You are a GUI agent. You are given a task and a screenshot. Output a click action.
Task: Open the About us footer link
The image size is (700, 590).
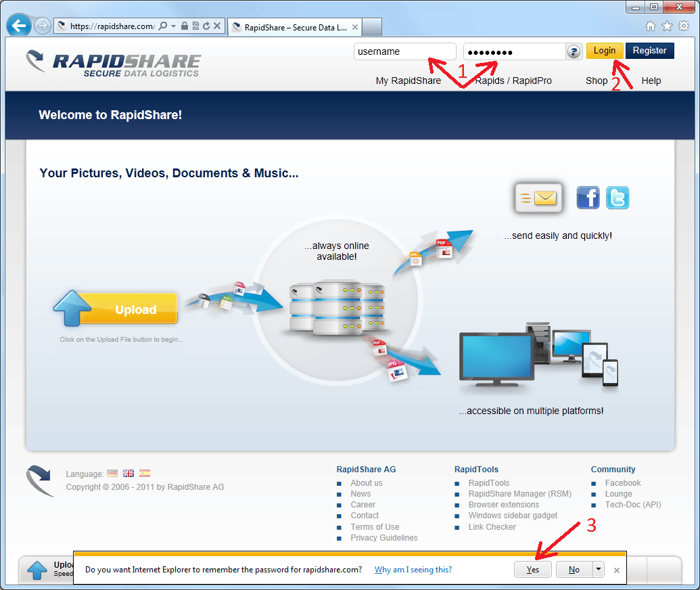pos(366,483)
